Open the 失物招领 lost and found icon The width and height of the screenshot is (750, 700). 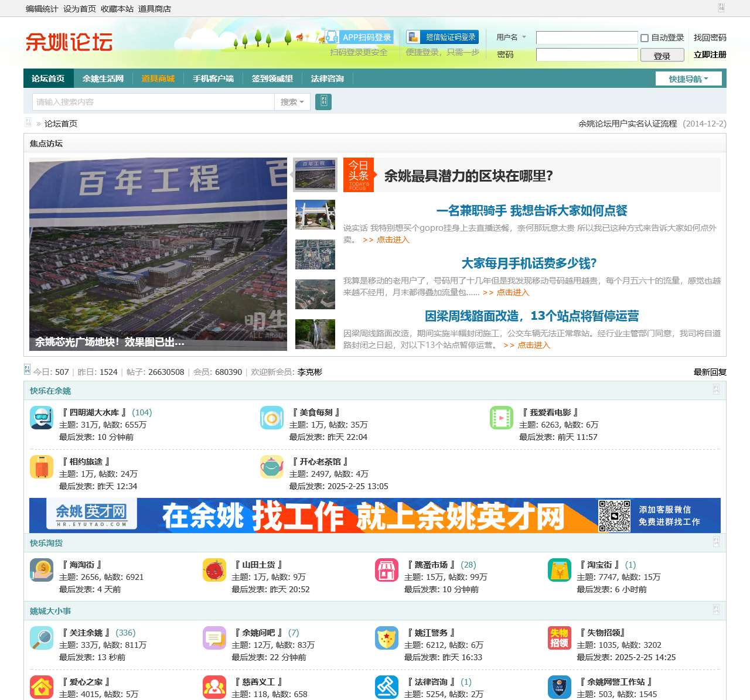pos(559,638)
